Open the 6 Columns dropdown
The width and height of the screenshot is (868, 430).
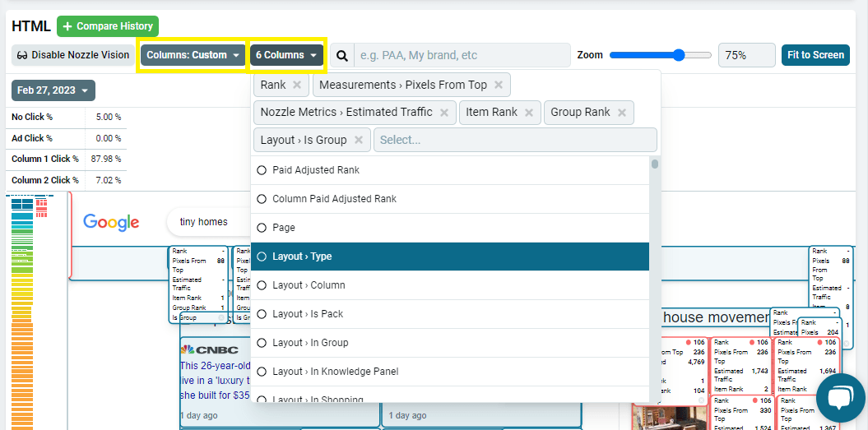click(287, 55)
